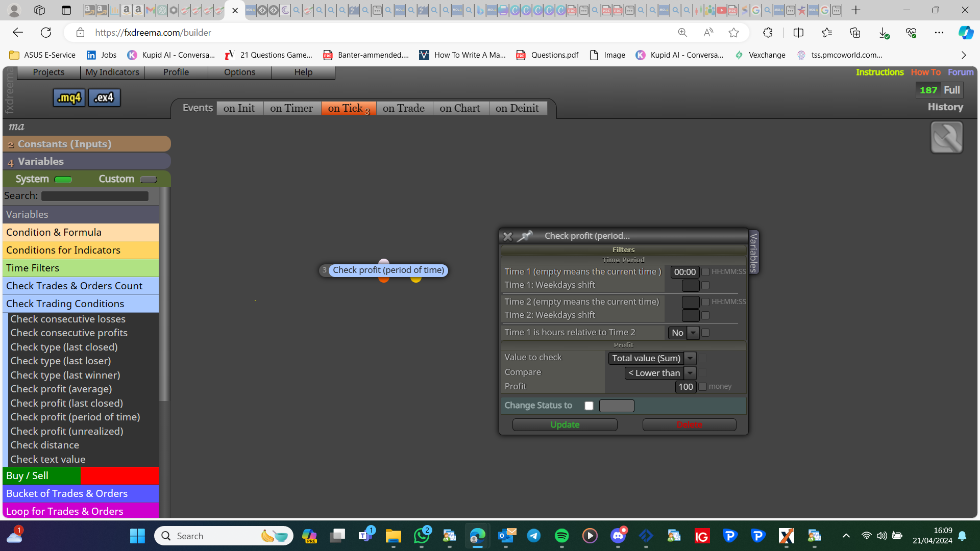980x551 pixels.
Task: Export project as .mq4 file
Action: 69,97
